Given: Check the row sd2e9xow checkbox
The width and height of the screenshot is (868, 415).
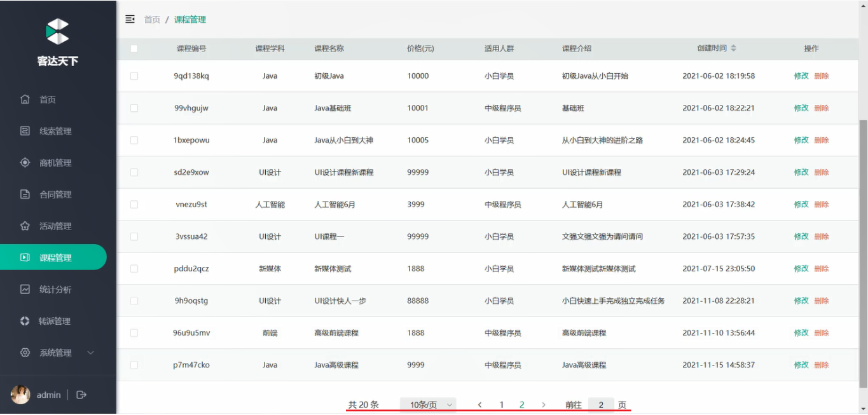Looking at the screenshot, I should pos(134,172).
